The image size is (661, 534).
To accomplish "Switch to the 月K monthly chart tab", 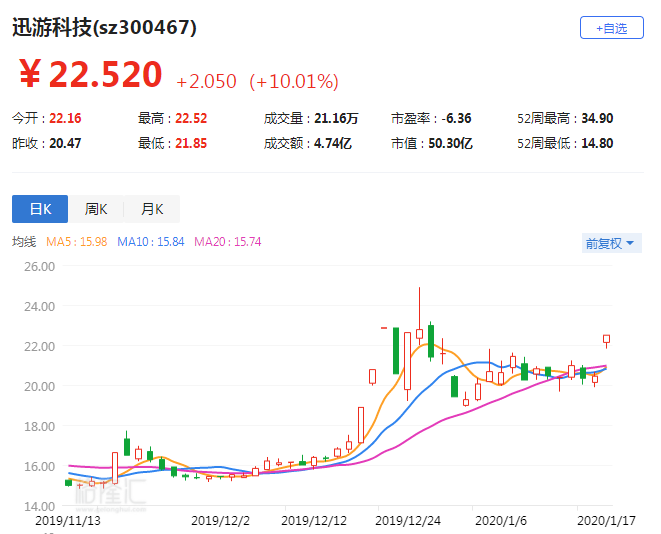I will (x=152, y=209).
